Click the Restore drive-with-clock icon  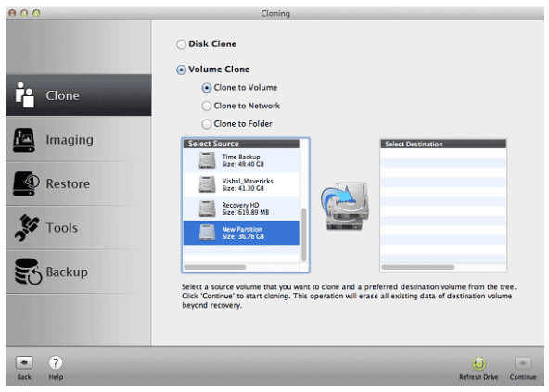click(x=26, y=183)
